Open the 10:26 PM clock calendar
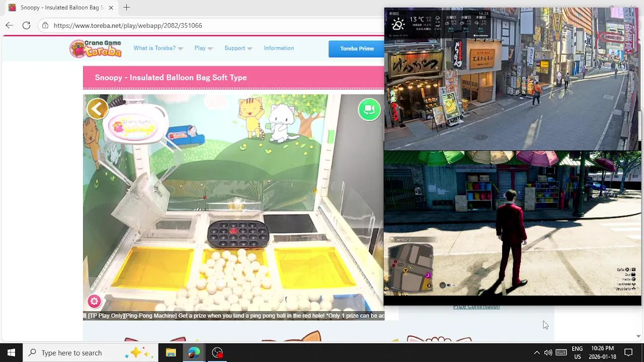The height and width of the screenshot is (362, 644). pyautogui.click(x=602, y=353)
